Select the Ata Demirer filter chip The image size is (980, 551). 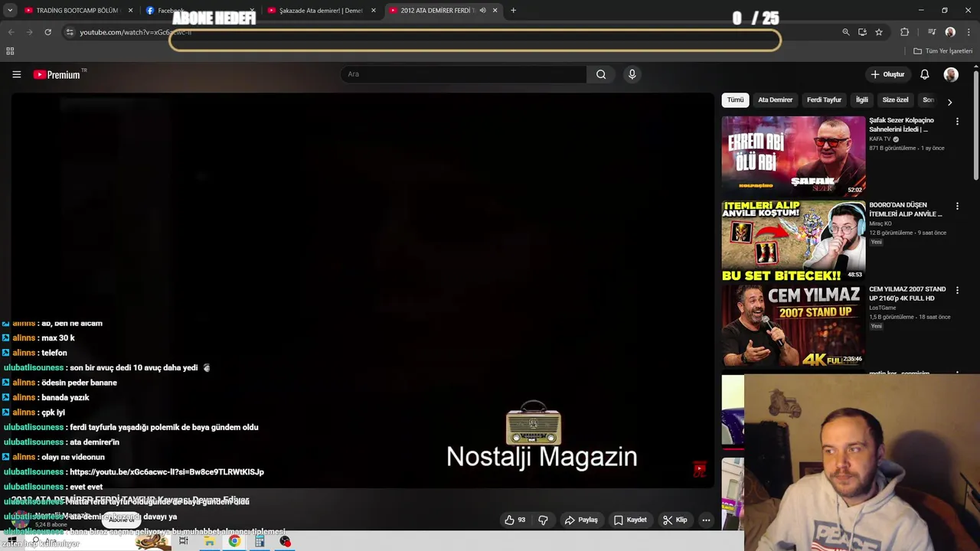coord(775,100)
